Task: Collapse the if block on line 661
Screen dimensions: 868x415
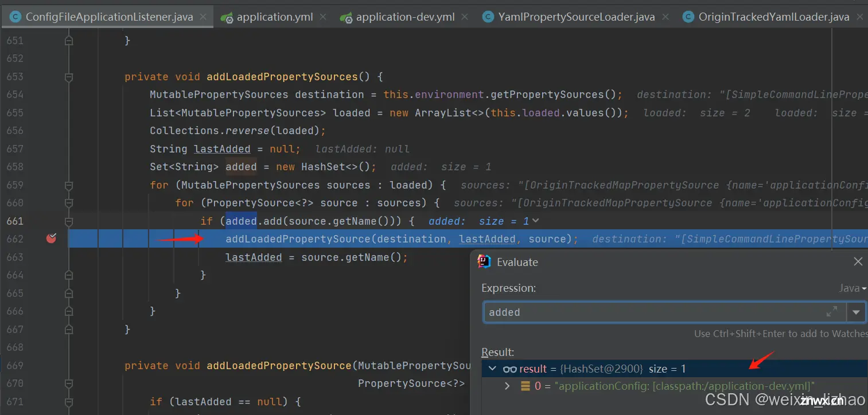Action: pos(69,221)
